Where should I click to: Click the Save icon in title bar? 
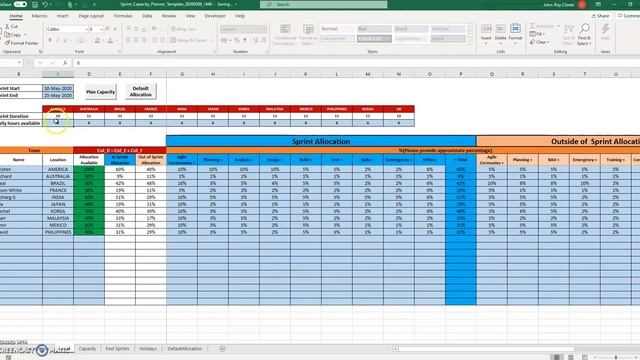click(x=35, y=4)
